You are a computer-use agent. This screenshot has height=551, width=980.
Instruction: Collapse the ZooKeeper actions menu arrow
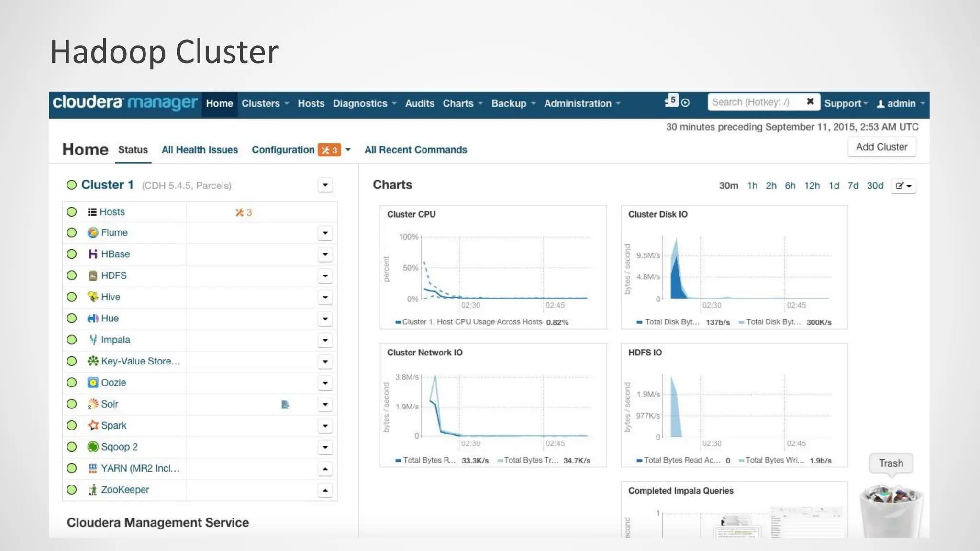pos(325,490)
